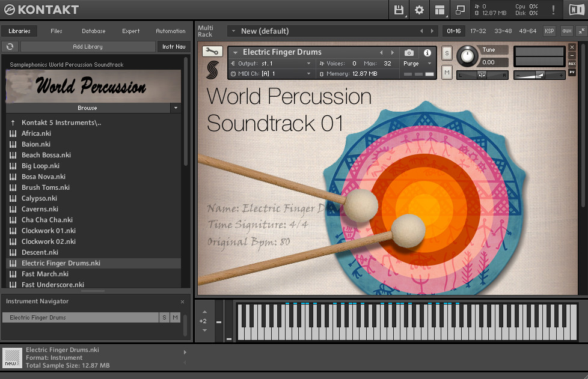588x379 pixels.
Task: Toggle Mute in Instrument Navigator
Action: (x=175, y=318)
